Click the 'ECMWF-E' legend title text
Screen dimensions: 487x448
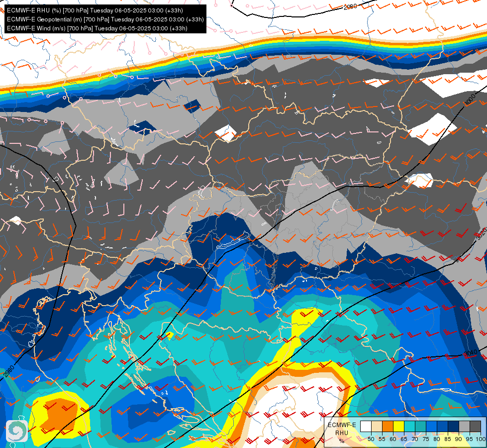coord(342,425)
